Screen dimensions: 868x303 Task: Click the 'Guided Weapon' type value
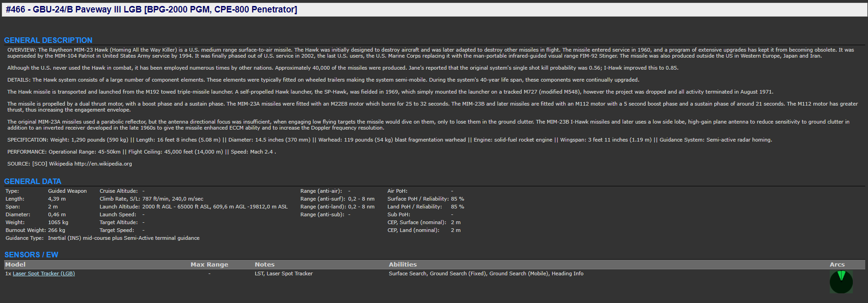coord(67,191)
